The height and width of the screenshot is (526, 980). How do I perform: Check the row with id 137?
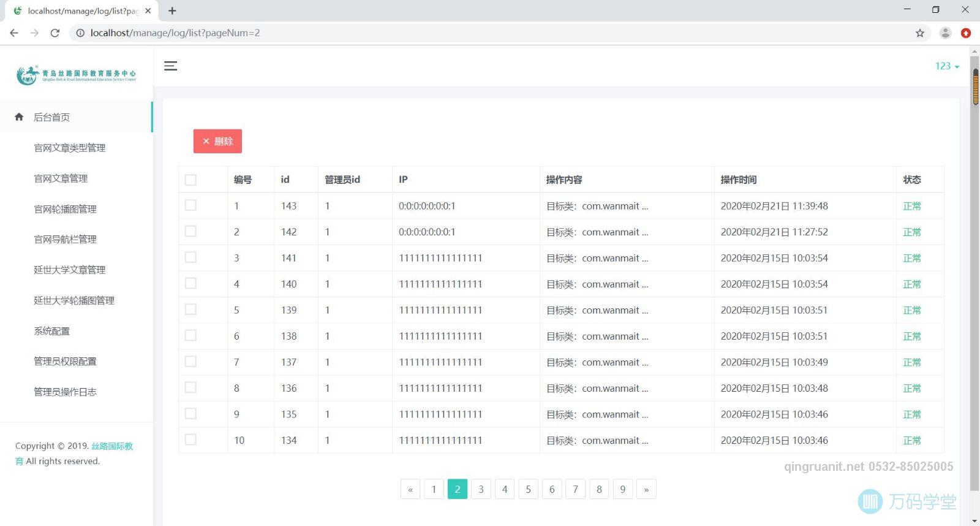tap(190, 362)
